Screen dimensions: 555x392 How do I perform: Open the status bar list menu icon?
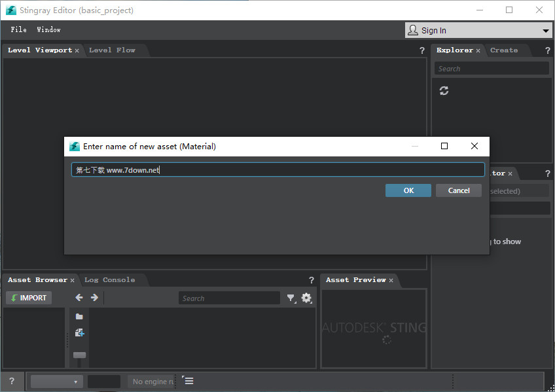tap(188, 380)
